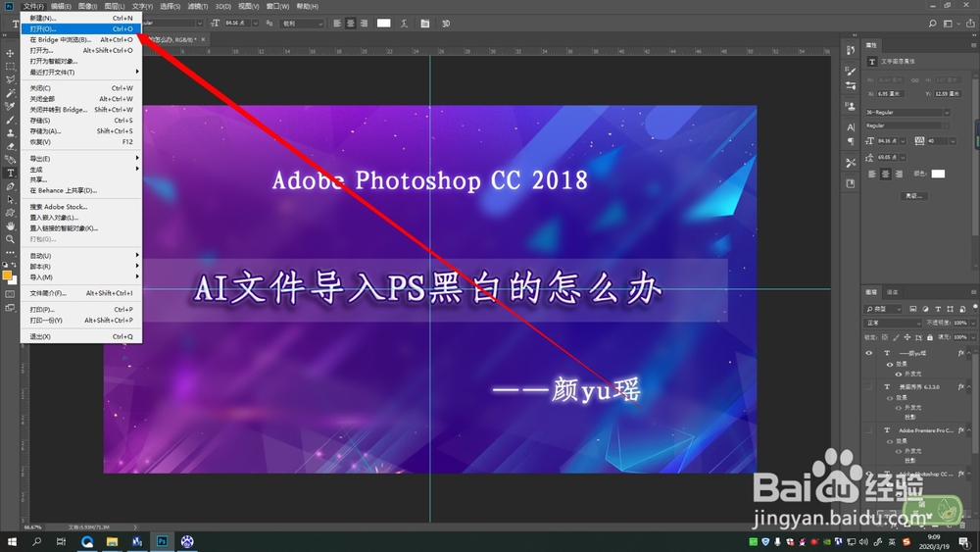Image resolution: width=980 pixels, height=552 pixels.
Task: Select the Pen tool
Action: click(x=10, y=186)
